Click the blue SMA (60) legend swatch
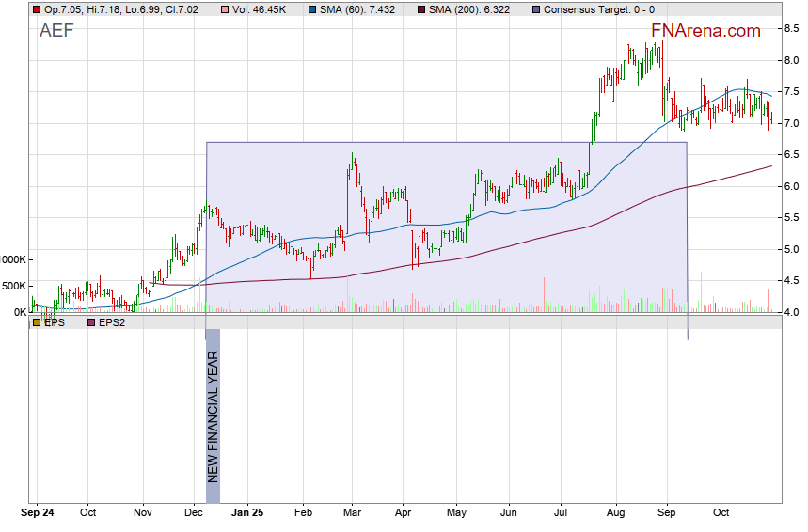808x532 pixels. 311,8
